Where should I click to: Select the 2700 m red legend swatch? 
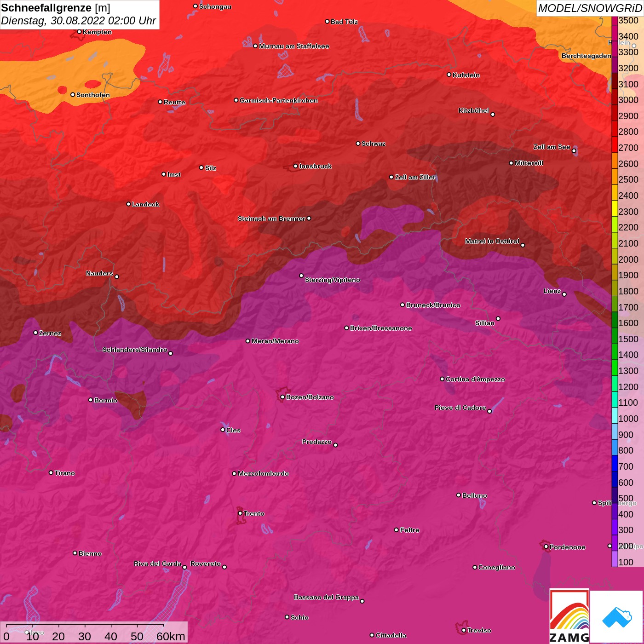[615, 144]
